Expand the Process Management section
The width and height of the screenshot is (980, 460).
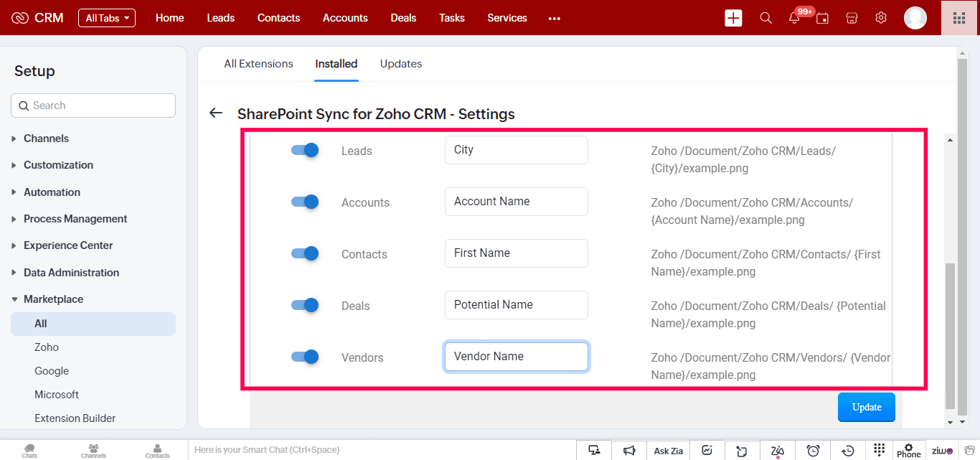pyautogui.click(x=75, y=219)
